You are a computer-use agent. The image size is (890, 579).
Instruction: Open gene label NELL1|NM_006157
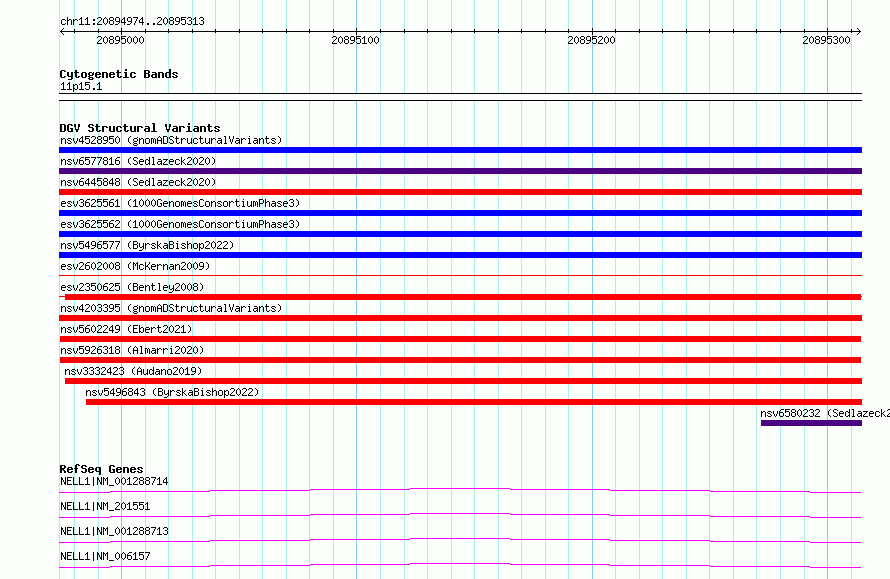(105, 556)
